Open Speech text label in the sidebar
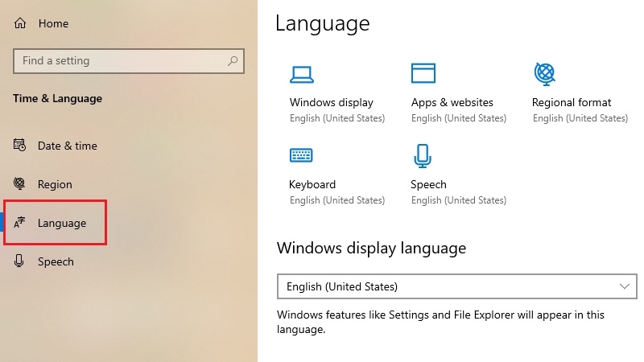The image size is (644, 362). tap(56, 261)
